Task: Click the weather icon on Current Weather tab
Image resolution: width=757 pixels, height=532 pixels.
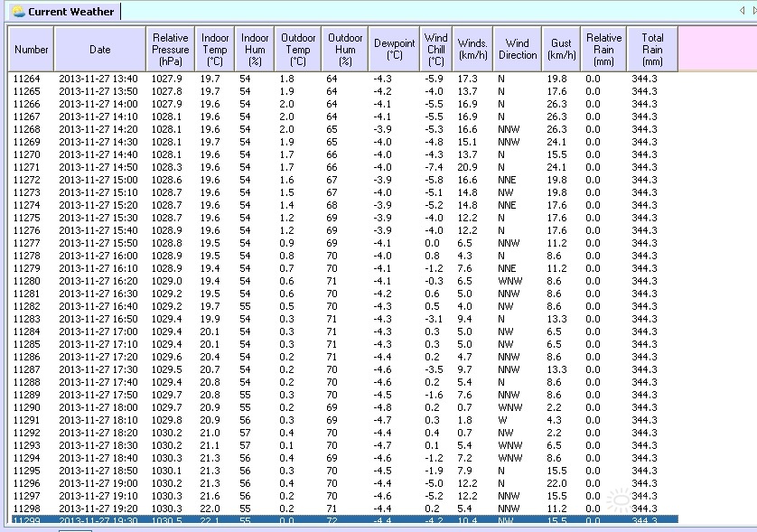Action: (17, 12)
